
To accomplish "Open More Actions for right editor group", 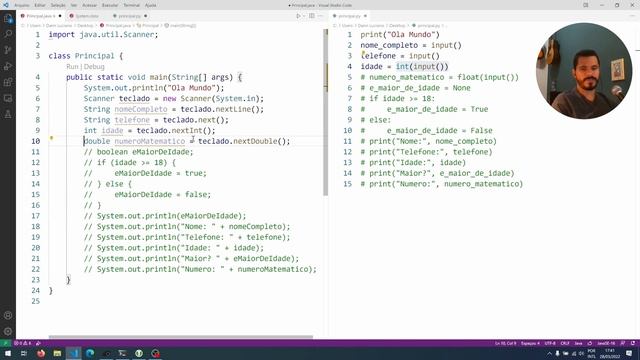I will [x=633, y=16].
